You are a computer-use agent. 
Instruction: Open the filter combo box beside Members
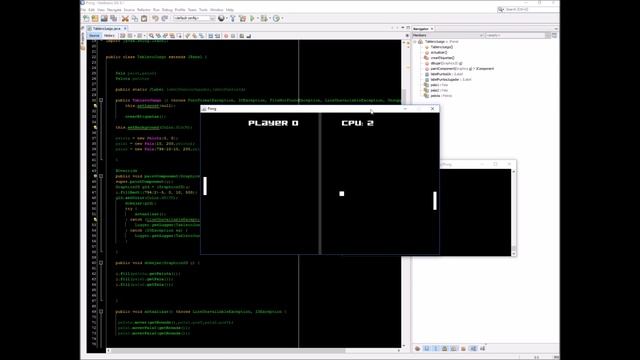(x=518, y=36)
